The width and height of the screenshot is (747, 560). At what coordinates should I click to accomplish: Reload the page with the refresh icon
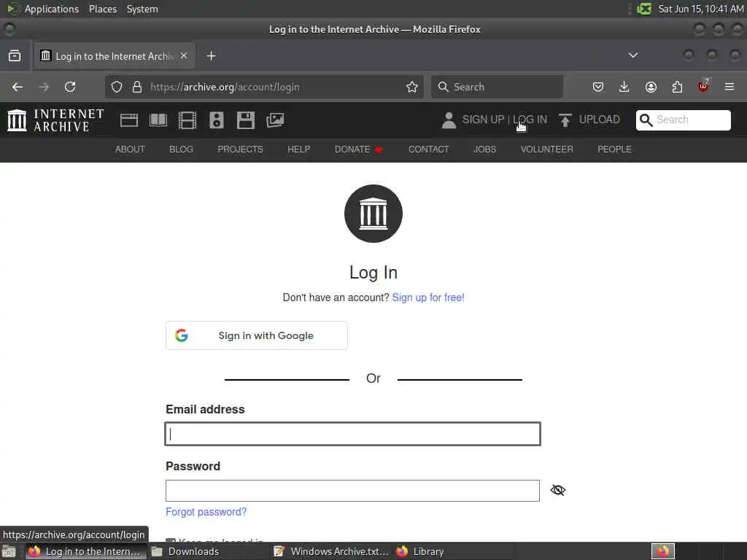pos(70,87)
